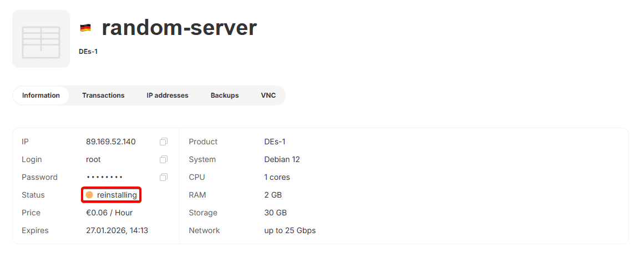
Task: Click the copy icon next to Login
Action: (x=163, y=159)
